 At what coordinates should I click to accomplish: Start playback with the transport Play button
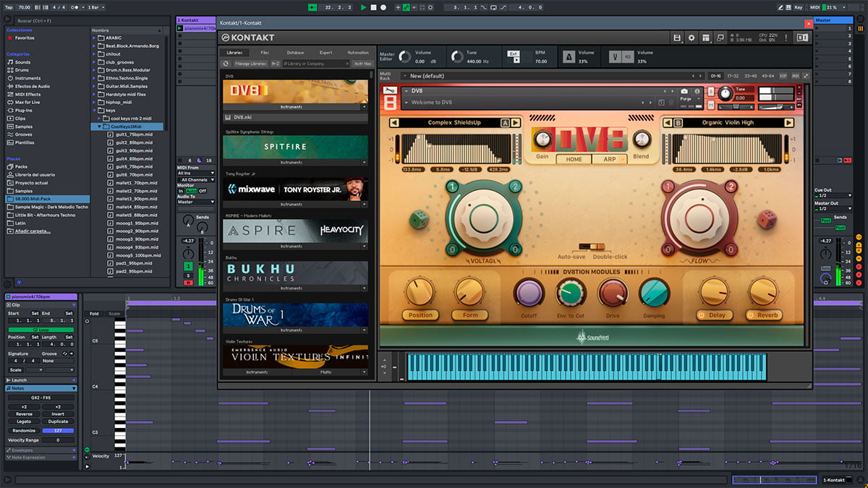363,7
